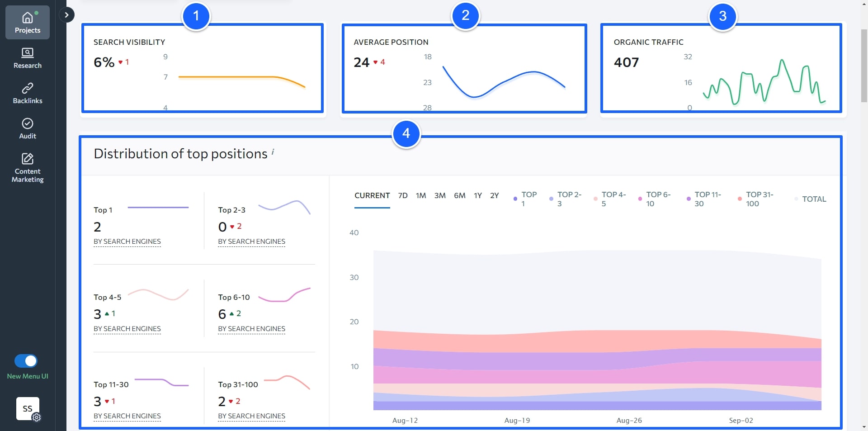The width and height of the screenshot is (868, 431).
Task: Click BY SEARCH ENGINES under Top 11-30
Action: (127, 416)
